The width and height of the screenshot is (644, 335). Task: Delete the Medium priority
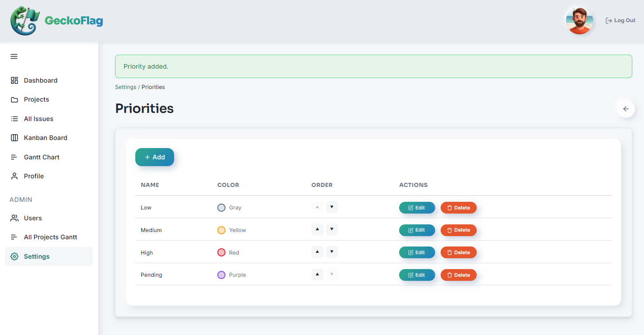coord(459,230)
